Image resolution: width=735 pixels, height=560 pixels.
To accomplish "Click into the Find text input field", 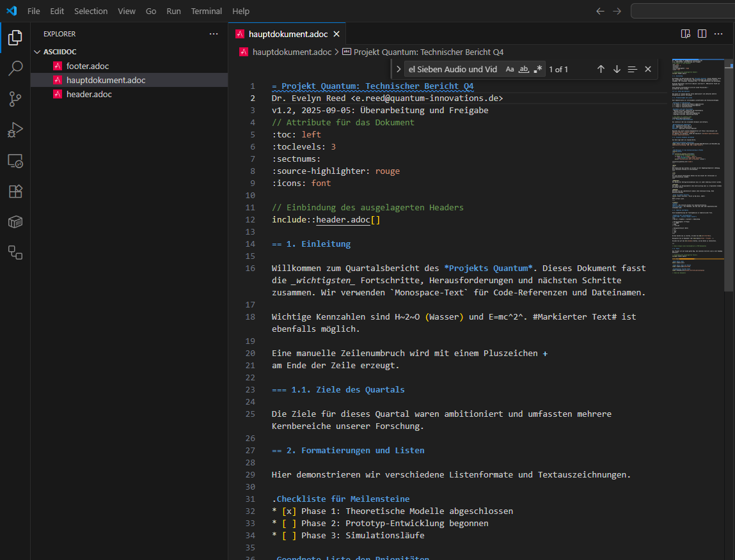I will [x=453, y=69].
